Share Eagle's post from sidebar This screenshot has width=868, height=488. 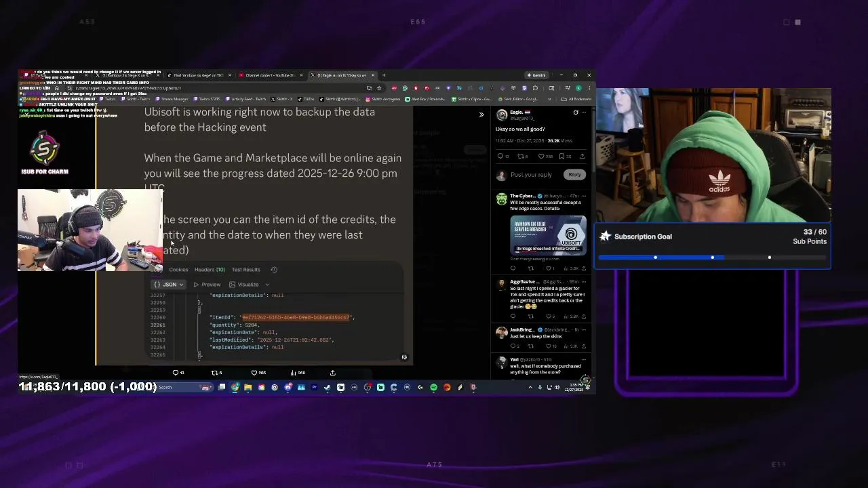582,157
